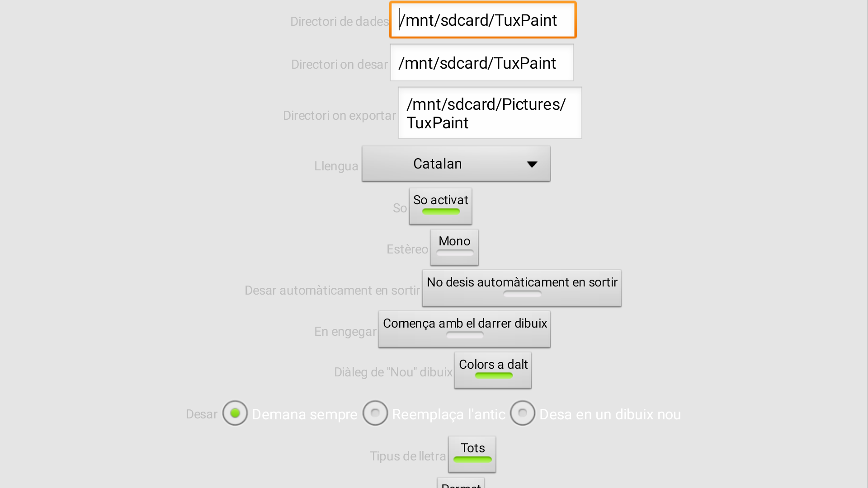868x488 pixels.
Task: Click the En engegar label
Action: (345, 332)
